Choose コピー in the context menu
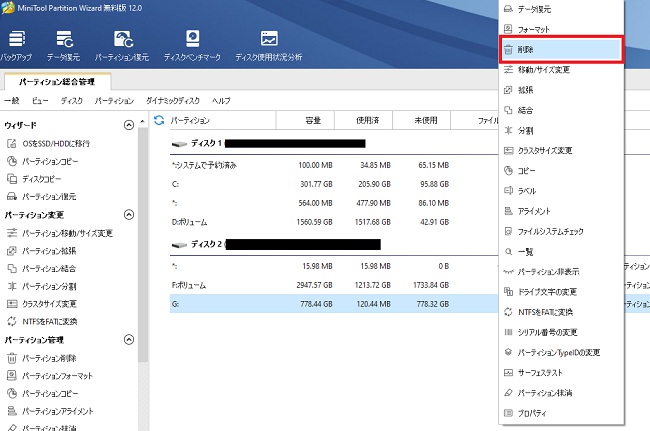The image size is (650, 431). [x=562, y=171]
